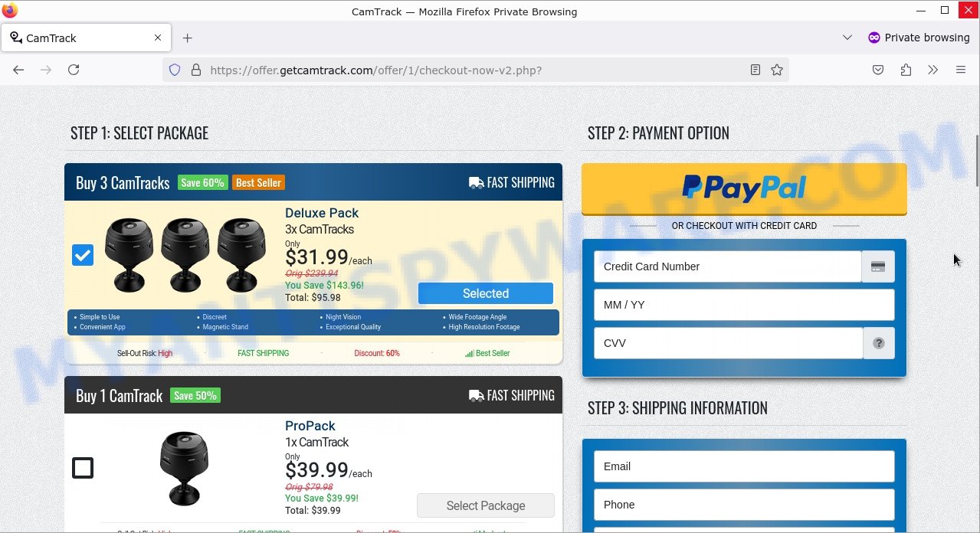
Task: Choose Select Package for ProPack
Action: point(486,505)
